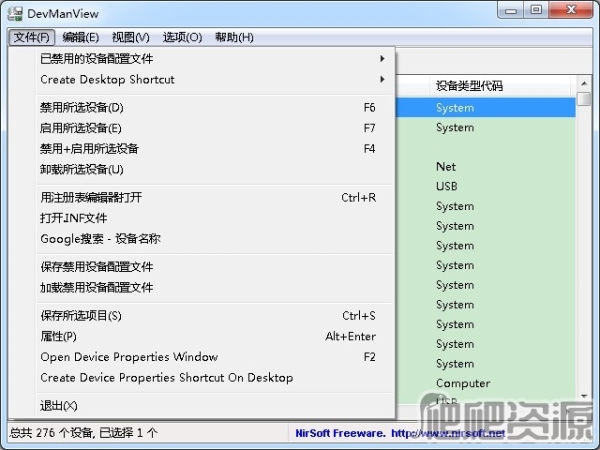The height and width of the screenshot is (450, 600).
Task: Select 卸载所选设备(U) option
Action: [x=82, y=169]
